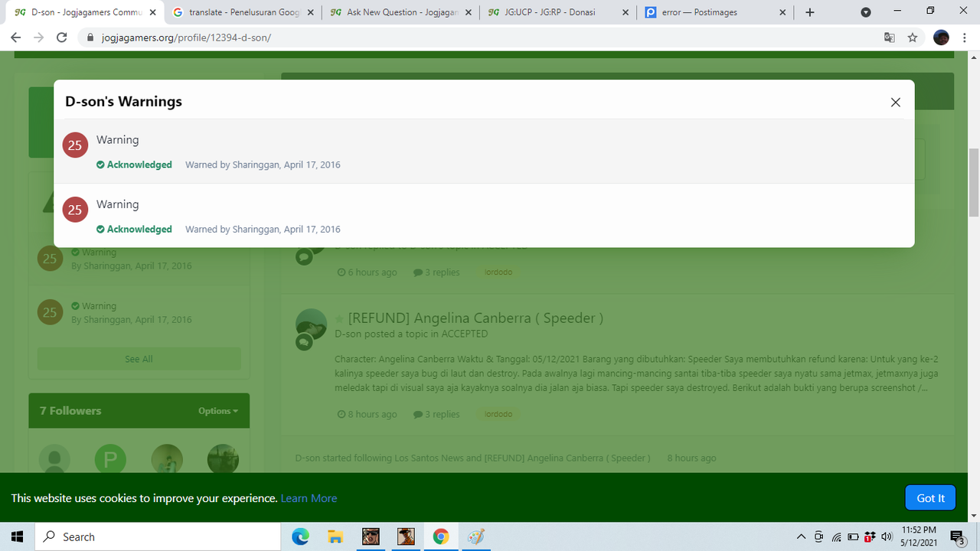
Task: Click the '7 Followers' heading
Action: click(x=70, y=411)
